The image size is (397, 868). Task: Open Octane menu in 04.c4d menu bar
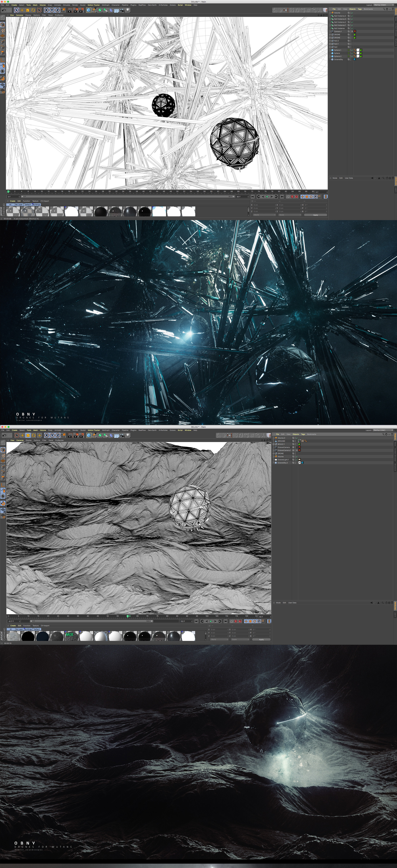pos(172,5)
